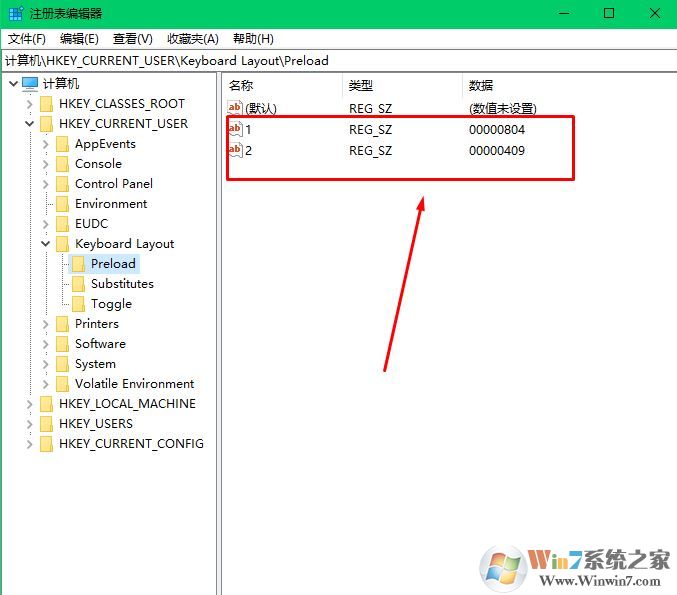
Task: Click the HKEY_CLASSES_ROOT folder icon
Action: [x=46, y=104]
